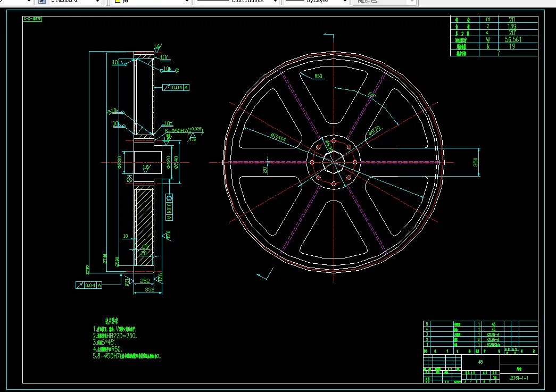
Task: Expand the ByLayer lineweight dropdown
Action: (x=343, y=2)
